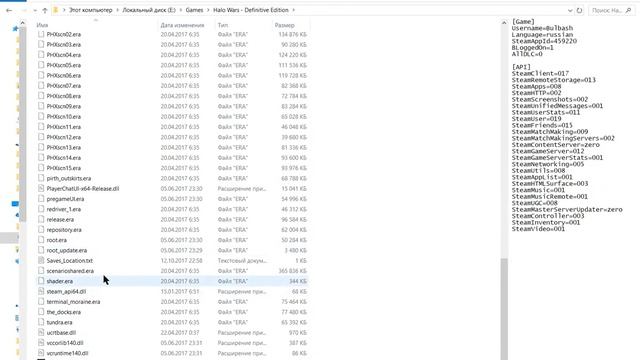Image resolution: width=640 pixels, height=360 pixels.
Task: Select PHXscn15.era file name
Action: click(64, 168)
